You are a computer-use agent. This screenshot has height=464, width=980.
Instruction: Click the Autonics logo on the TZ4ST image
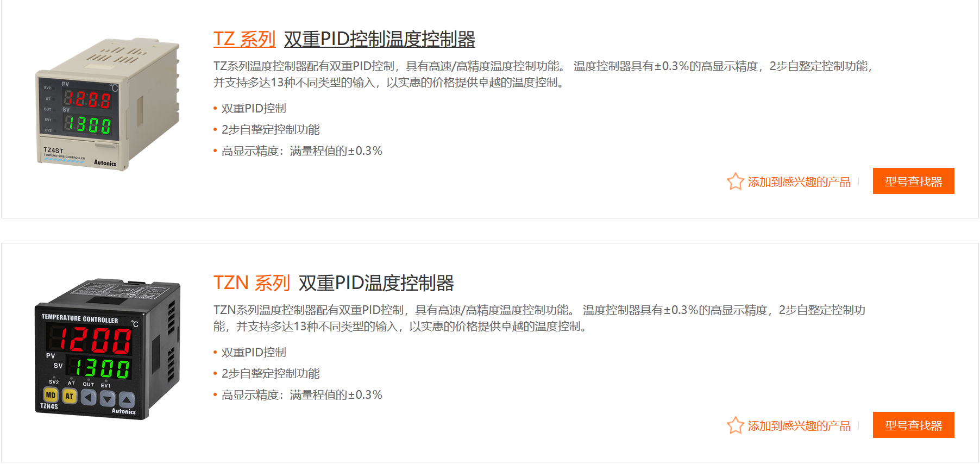(x=105, y=162)
